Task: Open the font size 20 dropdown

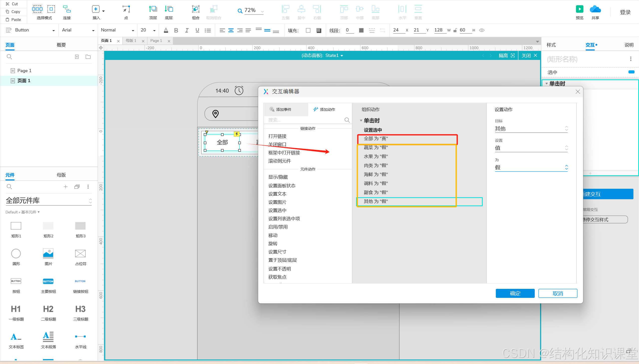Action: [x=154, y=30]
